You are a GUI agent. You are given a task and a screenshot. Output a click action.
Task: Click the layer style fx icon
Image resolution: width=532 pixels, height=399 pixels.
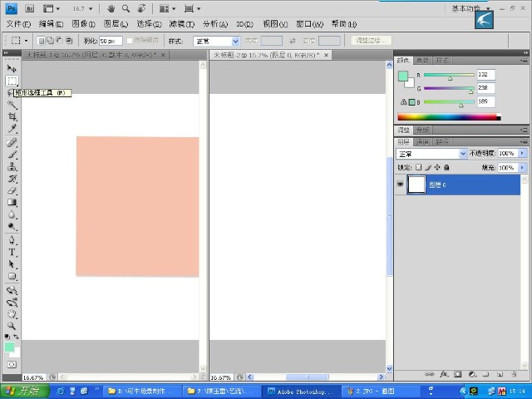click(444, 374)
